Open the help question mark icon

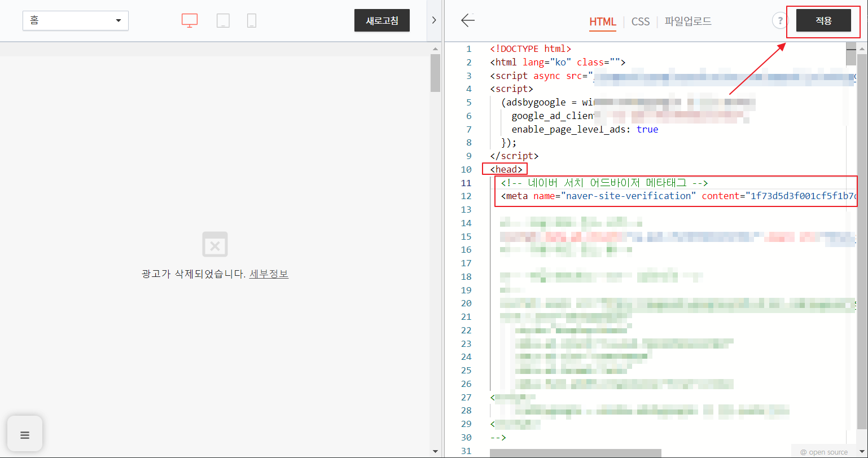point(781,21)
